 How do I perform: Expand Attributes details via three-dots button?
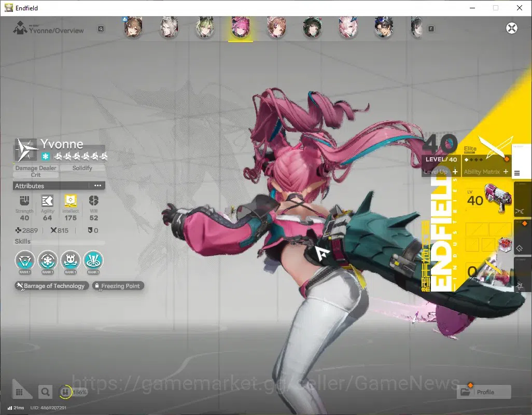pyautogui.click(x=97, y=186)
